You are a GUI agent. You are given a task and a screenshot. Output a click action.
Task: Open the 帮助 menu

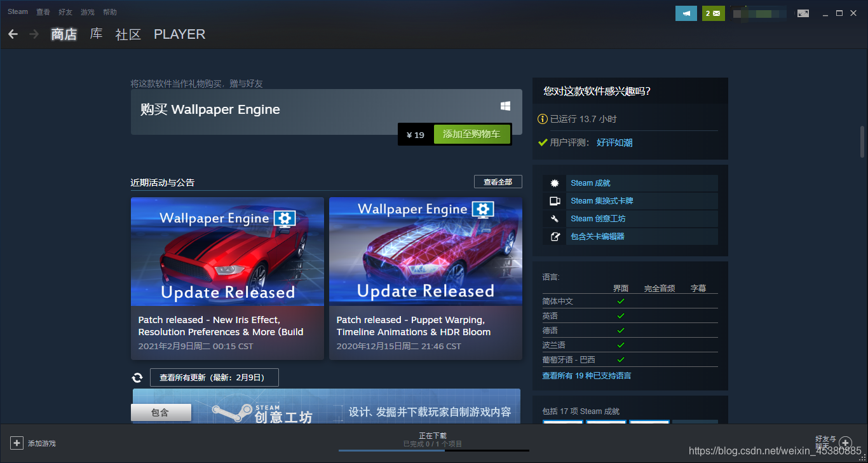[x=110, y=12]
